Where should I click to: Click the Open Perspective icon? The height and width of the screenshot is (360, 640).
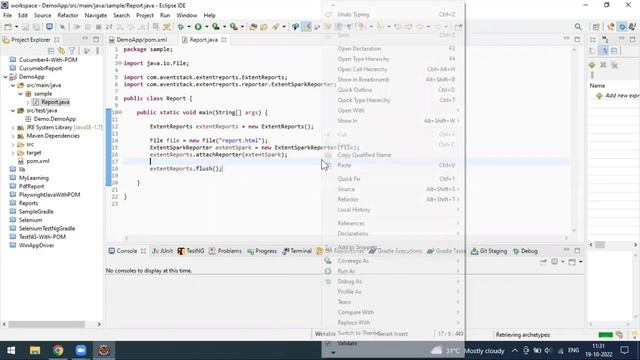[x=596, y=27]
